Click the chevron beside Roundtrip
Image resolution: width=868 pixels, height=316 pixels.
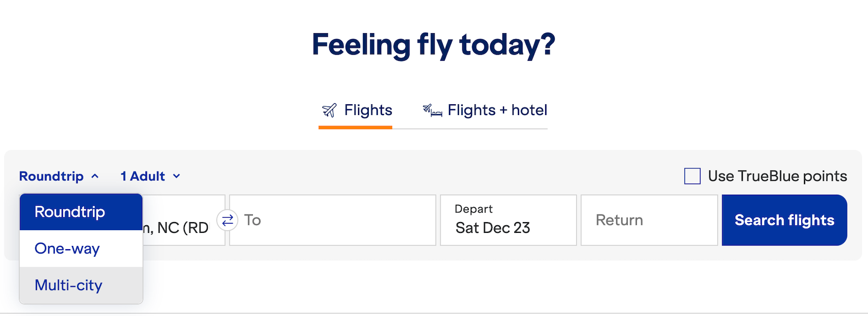tap(95, 176)
